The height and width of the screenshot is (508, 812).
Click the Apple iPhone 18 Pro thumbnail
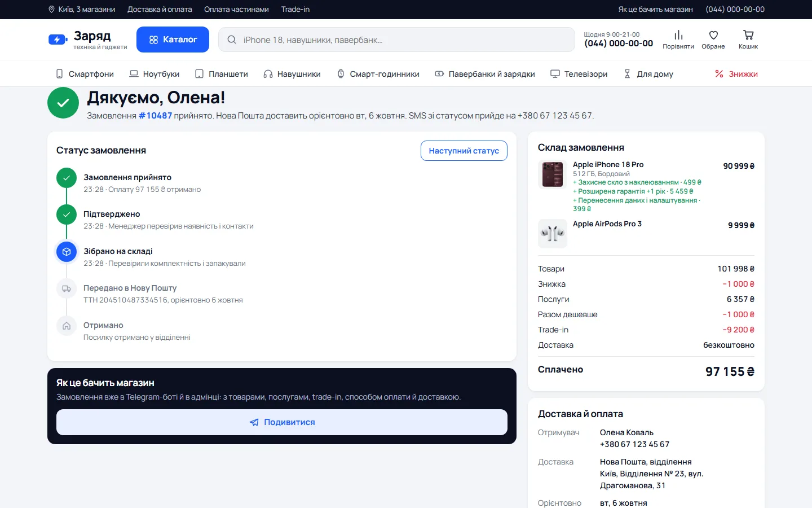553,174
